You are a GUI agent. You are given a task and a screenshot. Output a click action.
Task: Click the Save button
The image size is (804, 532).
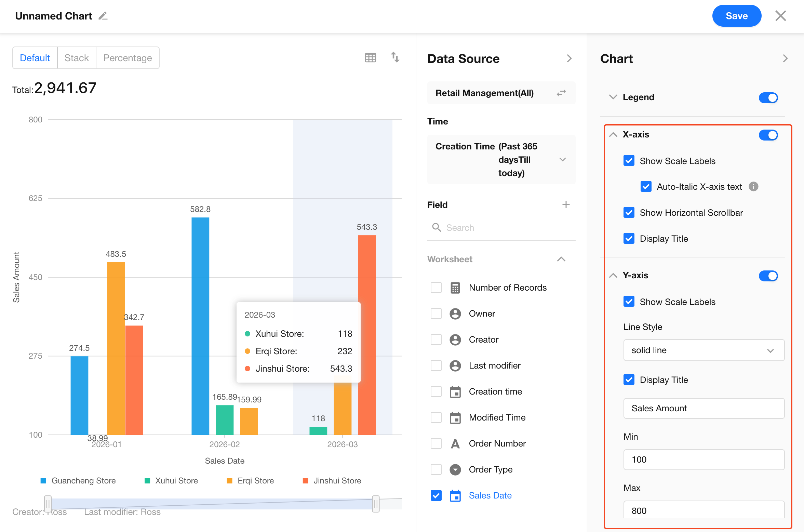tap(736, 16)
